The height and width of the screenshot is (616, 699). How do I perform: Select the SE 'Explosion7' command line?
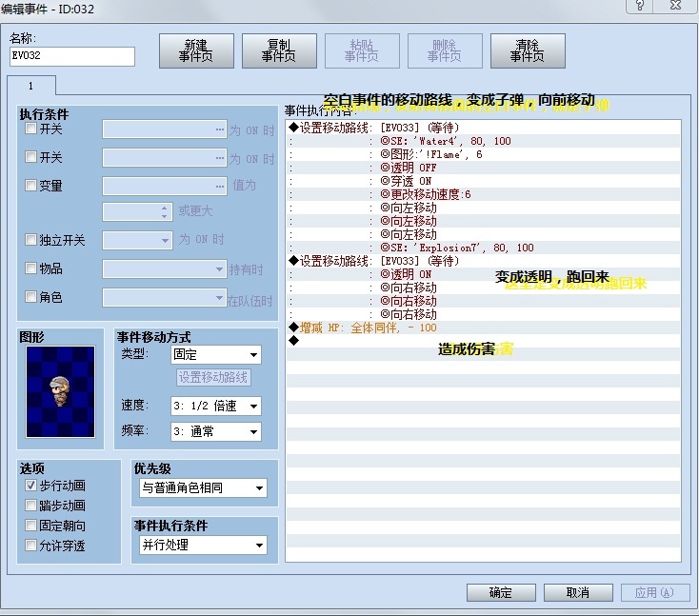(483, 248)
